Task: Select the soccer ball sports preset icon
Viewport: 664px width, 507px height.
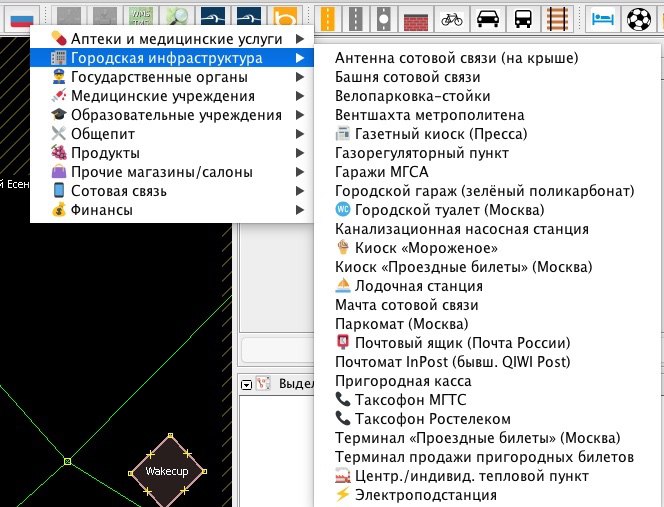Action: click(639, 19)
